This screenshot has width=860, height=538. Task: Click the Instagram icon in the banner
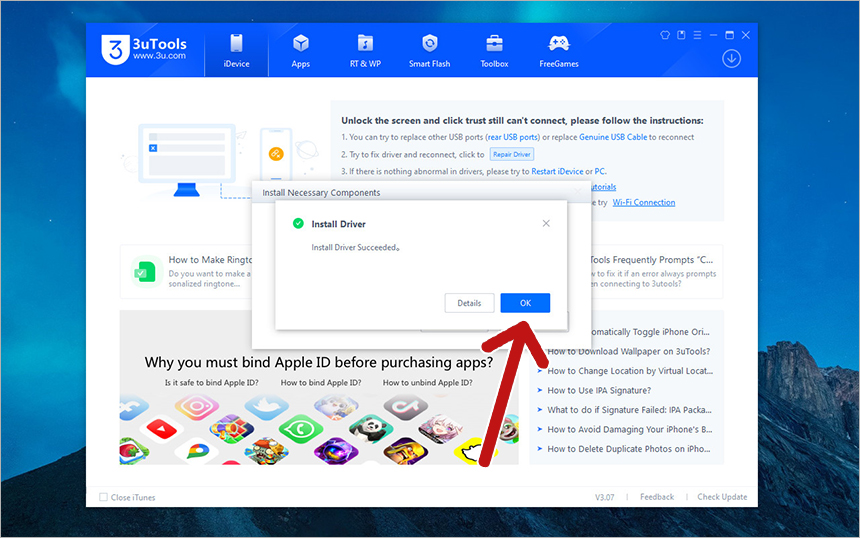click(196, 406)
